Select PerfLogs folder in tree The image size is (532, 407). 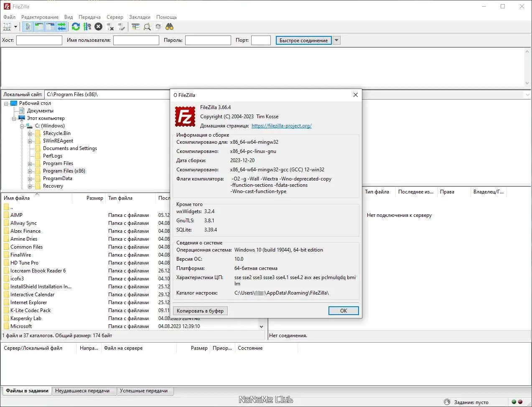coord(53,156)
